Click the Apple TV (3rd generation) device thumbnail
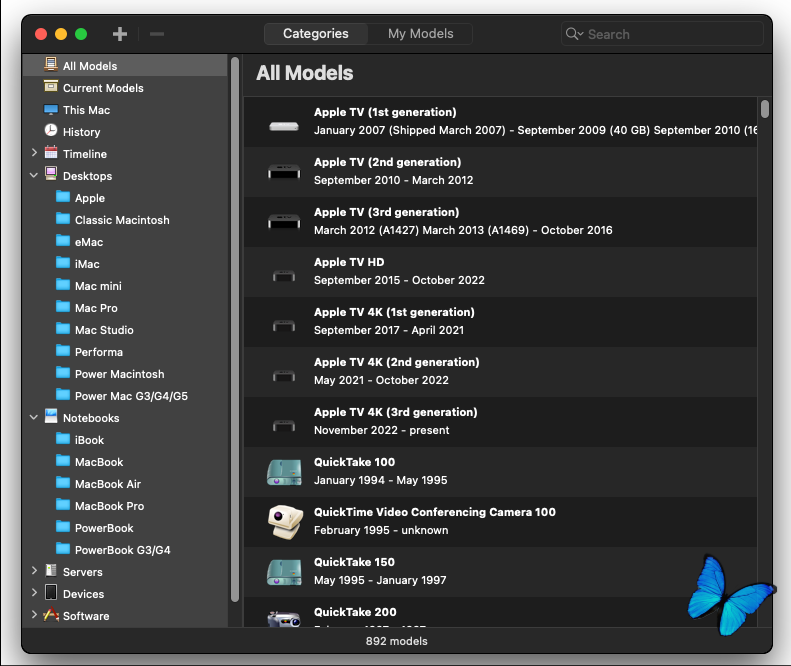This screenshot has width=791, height=666. point(284,222)
